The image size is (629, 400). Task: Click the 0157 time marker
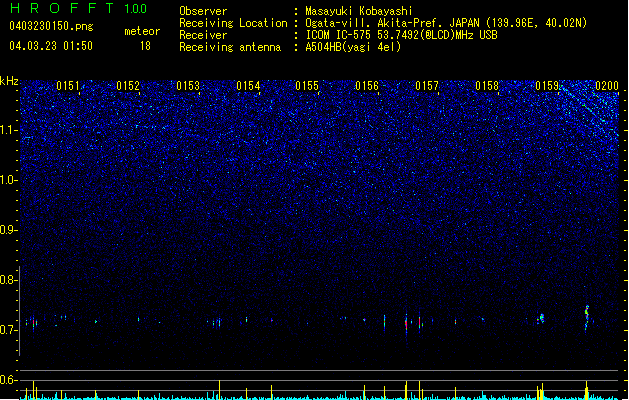[427, 86]
